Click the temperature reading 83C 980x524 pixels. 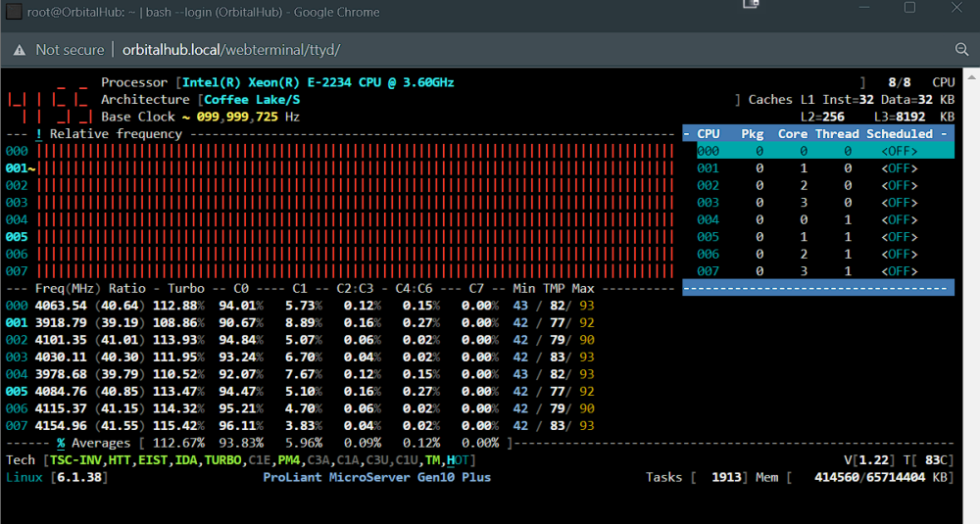(937, 460)
